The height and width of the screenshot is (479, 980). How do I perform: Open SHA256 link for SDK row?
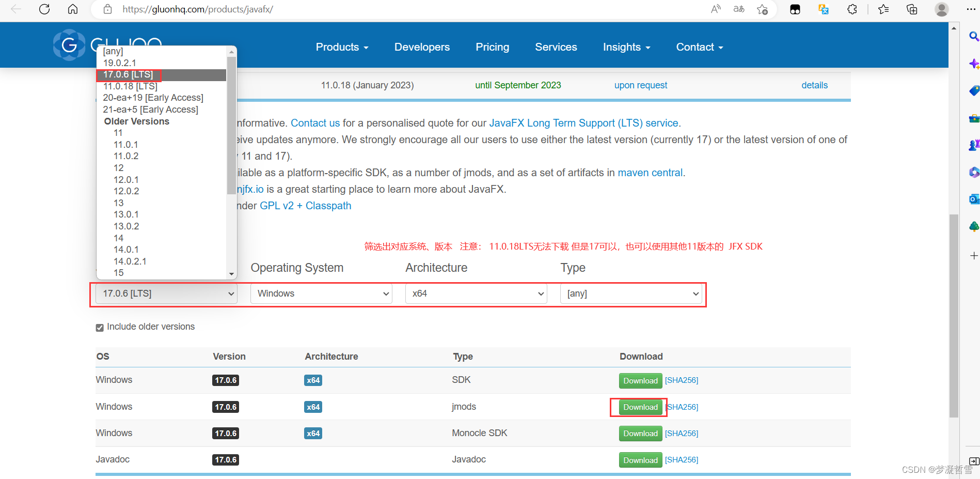pyautogui.click(x=682, y=380)
